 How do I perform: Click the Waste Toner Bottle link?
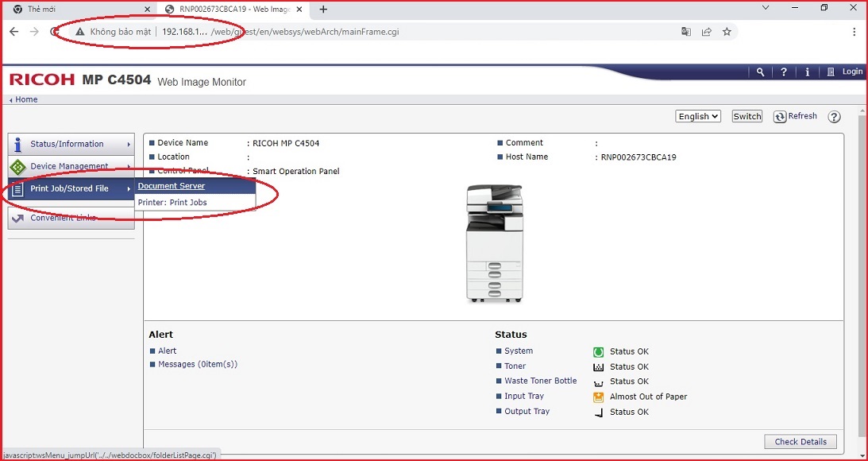pos(540,382)
